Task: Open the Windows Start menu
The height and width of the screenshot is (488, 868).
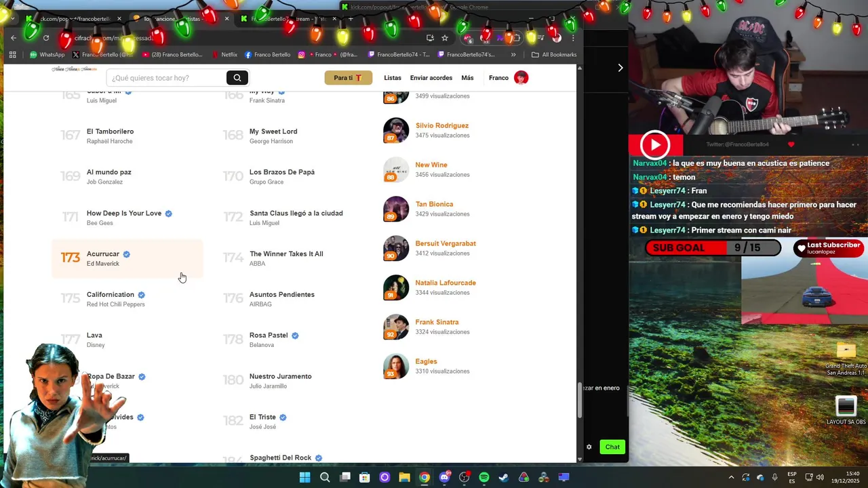Action: [x=305, y=478]
